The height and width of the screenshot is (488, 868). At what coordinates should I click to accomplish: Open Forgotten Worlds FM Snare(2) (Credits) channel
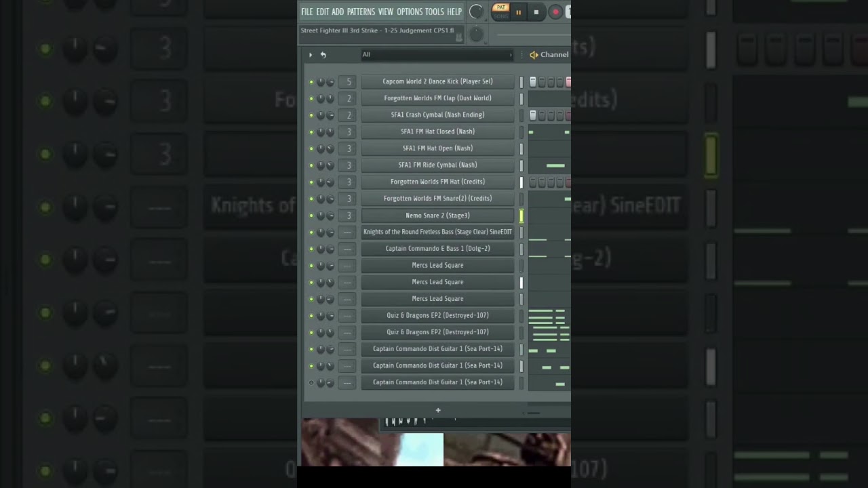coord(437,199)
